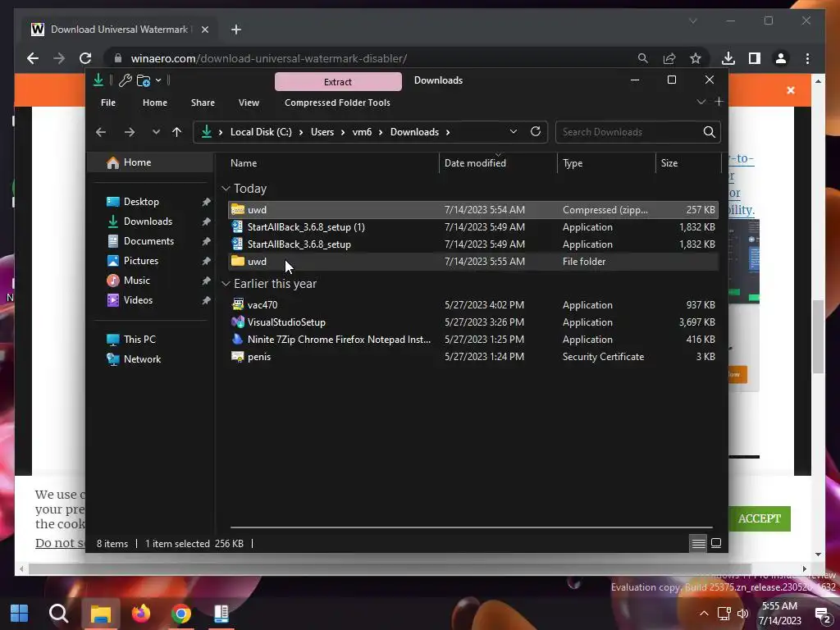Open a new Chrome tab
Image resolution: width=840 pixels, height=630 pixels.
pyautogui.click(x=236, y=30)
